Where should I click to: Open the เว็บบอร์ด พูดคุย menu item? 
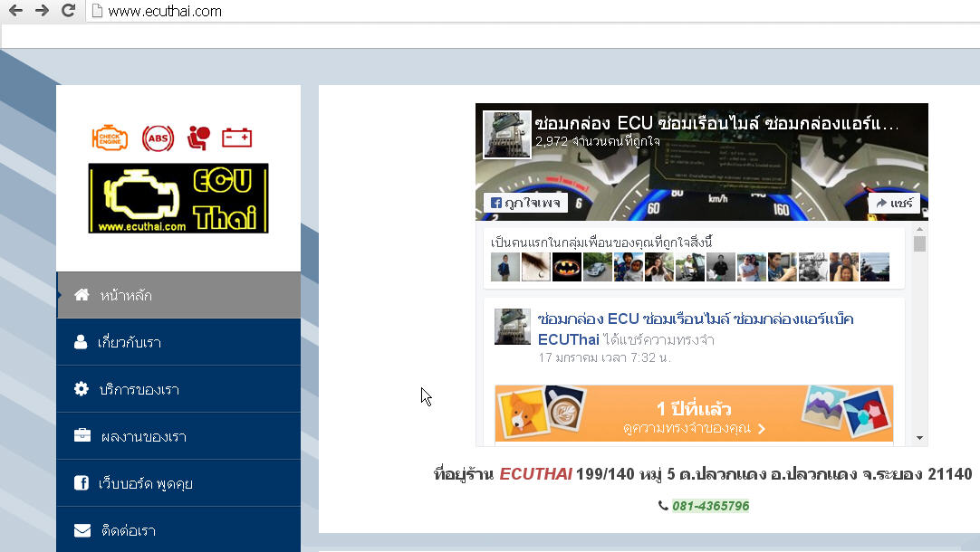tap(178, 482)
